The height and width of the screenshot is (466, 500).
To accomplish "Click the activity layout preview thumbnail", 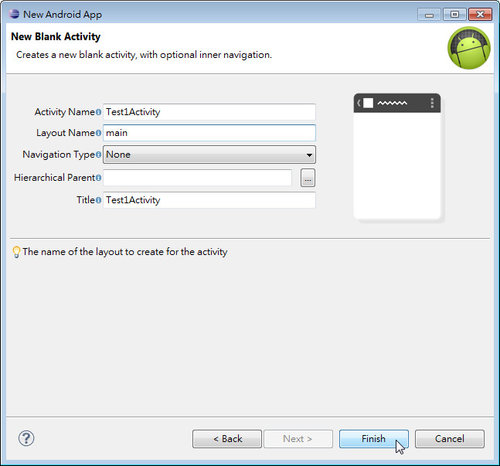I will point(397,156).
